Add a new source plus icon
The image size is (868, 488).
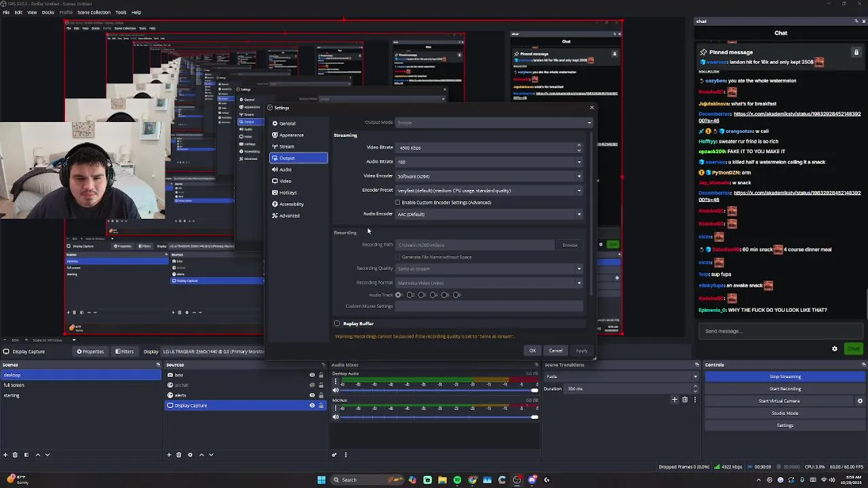(169, 455)
